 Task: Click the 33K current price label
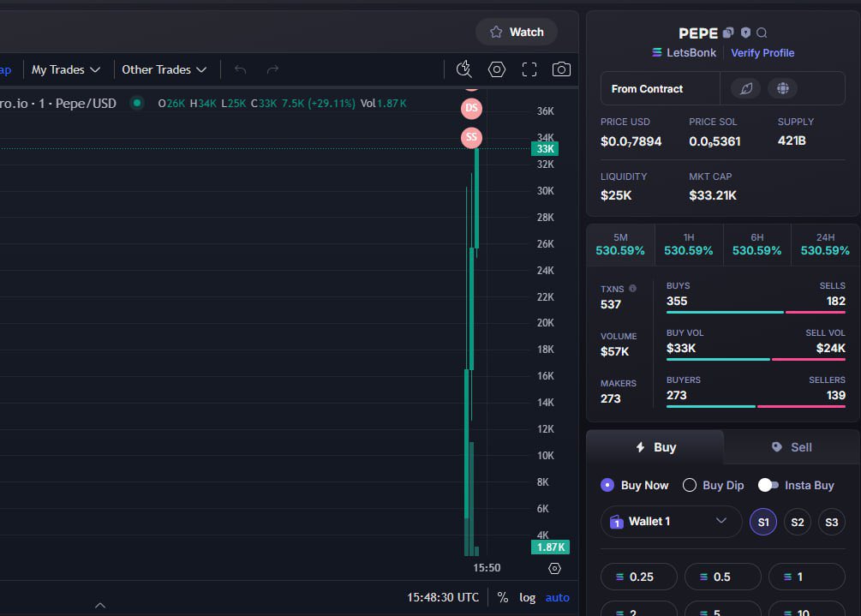coord(545,149)
